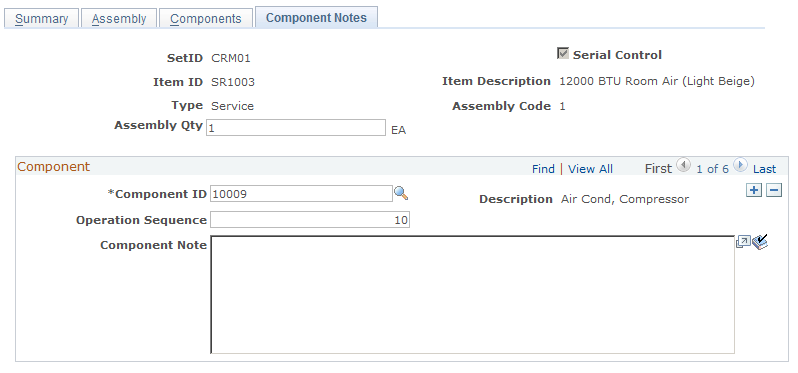Run spell check on Component Note
Screen dimensions: 798x373
(760, 242)
